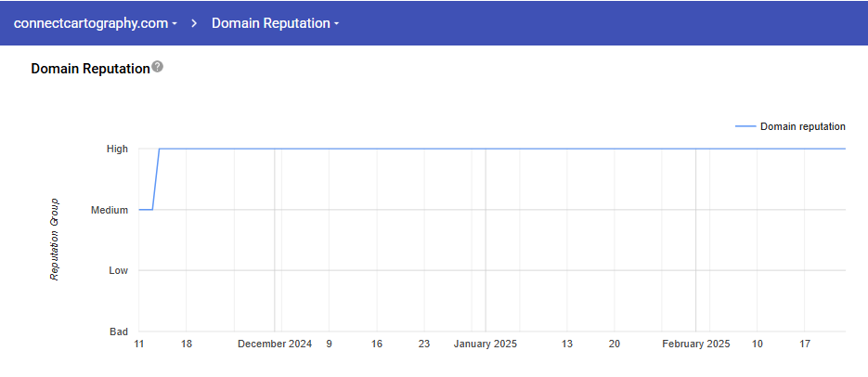Click the '17' tick after February 2025

click(x=805, y=344)
